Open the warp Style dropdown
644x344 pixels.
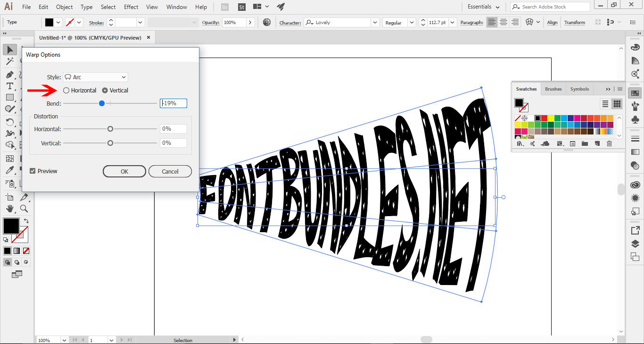tap(95, 77)
